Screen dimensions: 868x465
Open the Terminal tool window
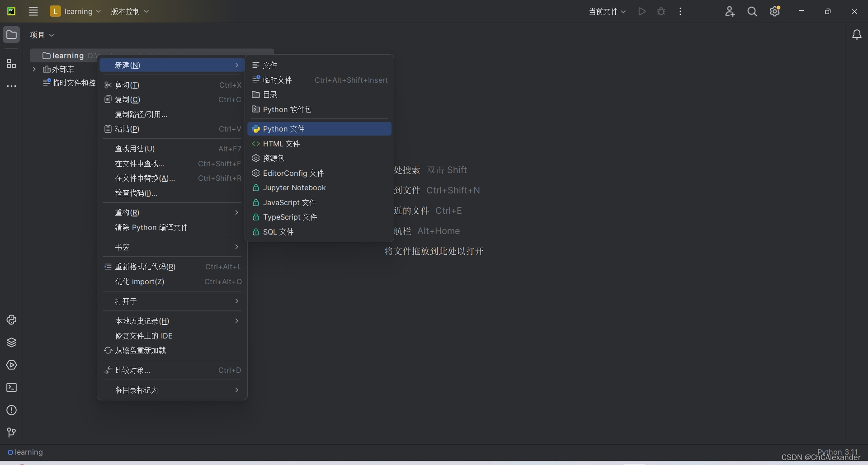coord(11,388)
